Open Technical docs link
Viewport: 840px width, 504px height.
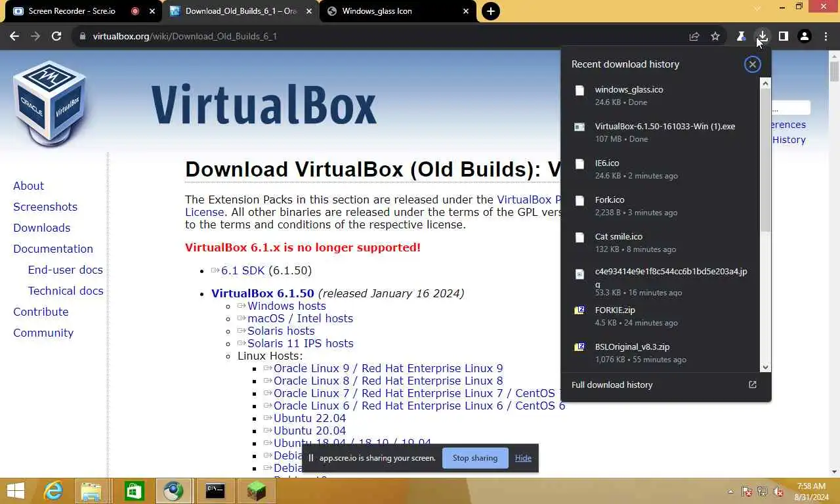(x=66, y=291)
